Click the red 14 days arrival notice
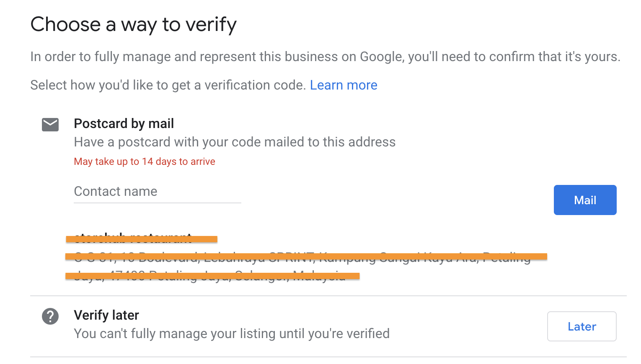Viewport: 641px width, 364px height. [x=145, y=161]
